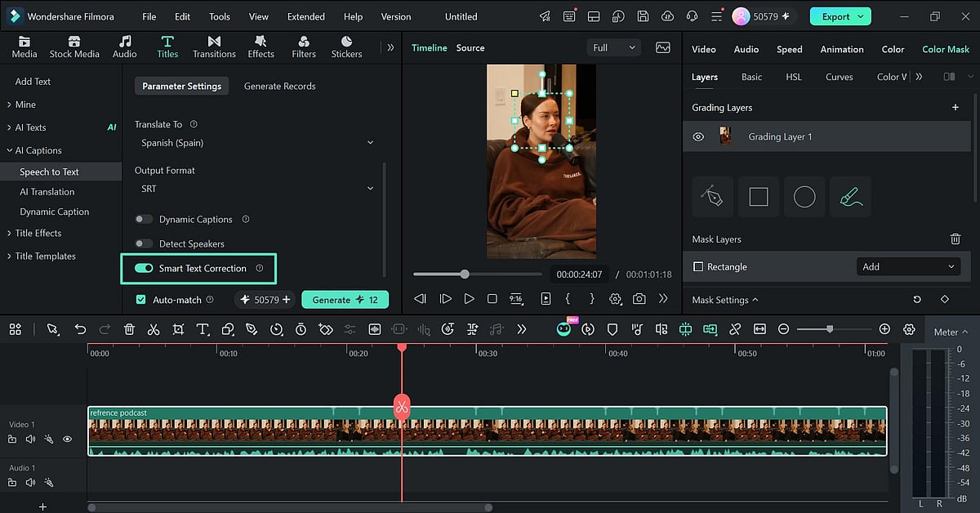Open the Media panel
The height and width of the screenshot is (513, 980).
[x=24, y=47]
